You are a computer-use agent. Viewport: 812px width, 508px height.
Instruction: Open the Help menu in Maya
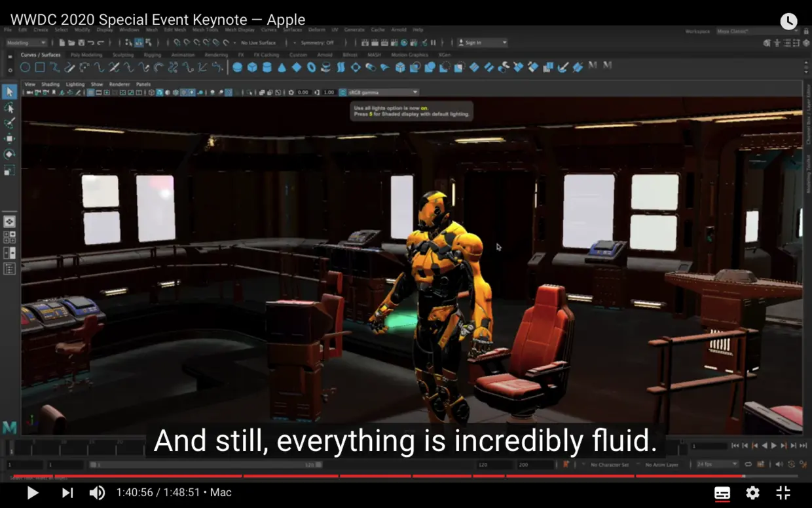click(418, 30)
